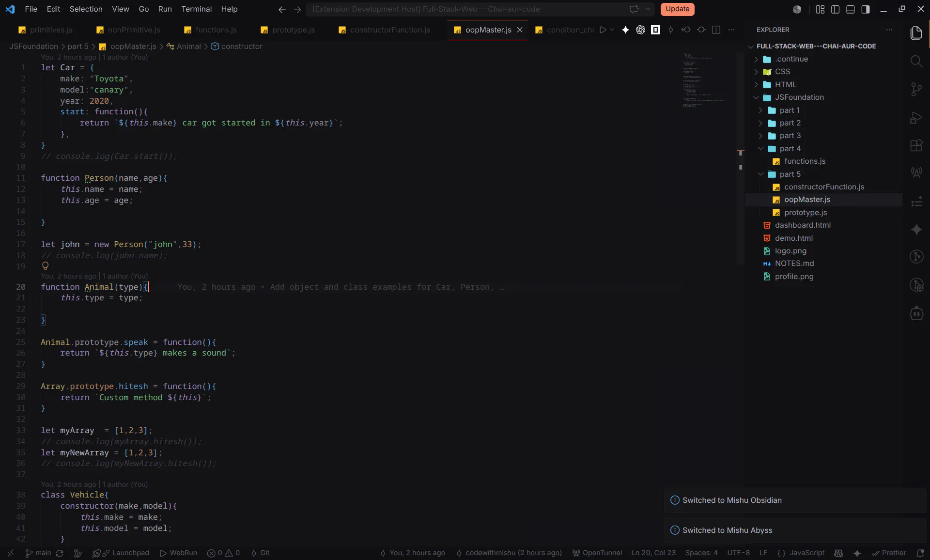930x560 pixels.
Task: Toggle the OpenTunnel status bar item
Action: tap(597, 553)
